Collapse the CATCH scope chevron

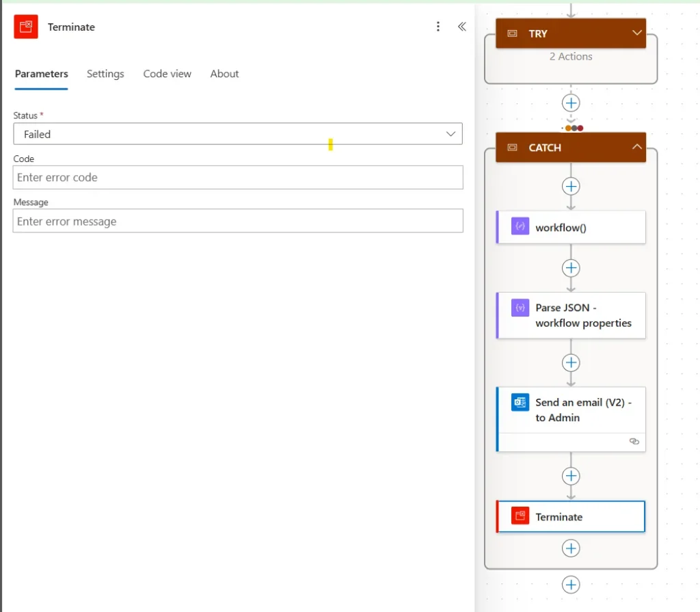[637, 147]
